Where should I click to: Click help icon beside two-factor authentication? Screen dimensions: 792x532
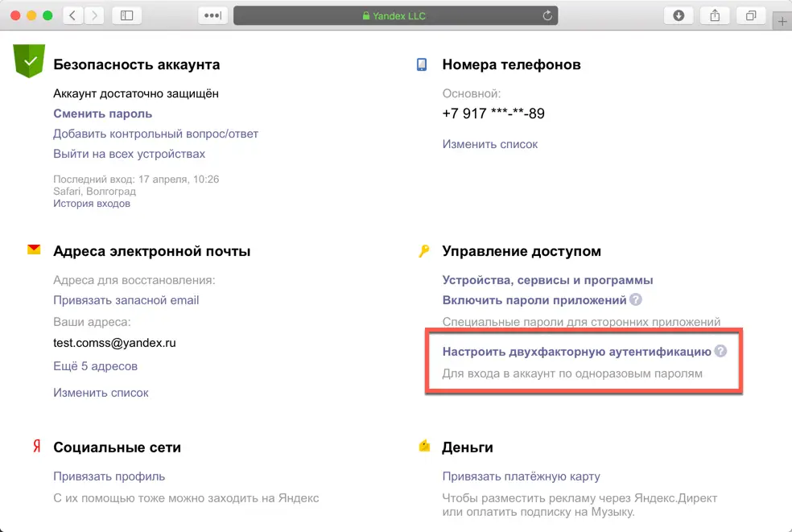click(x=720, y=352)
